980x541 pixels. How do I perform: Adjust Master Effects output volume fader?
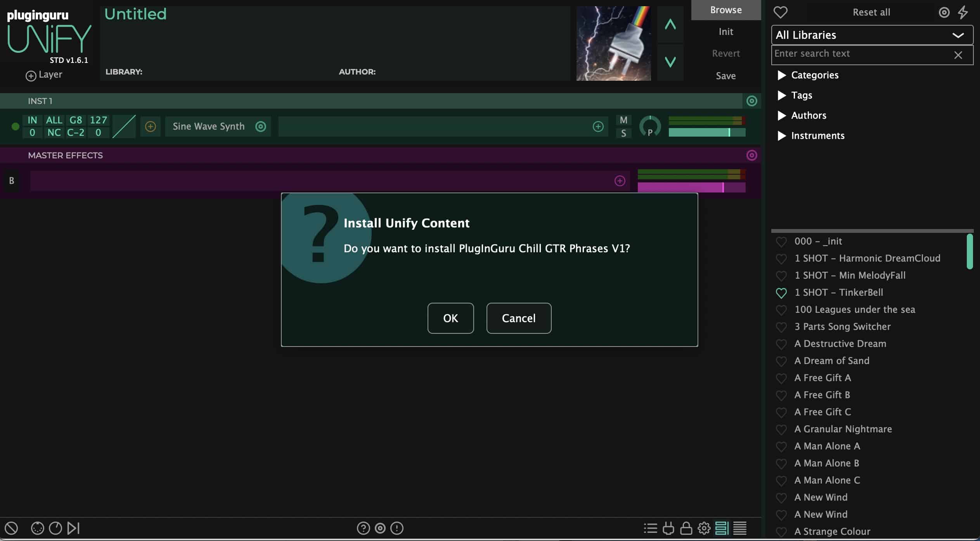(691, 187)
